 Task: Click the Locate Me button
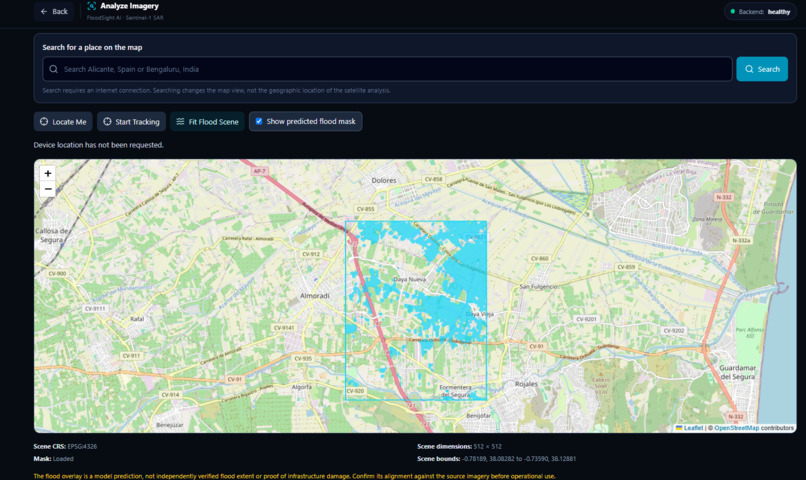click(63, 122)
